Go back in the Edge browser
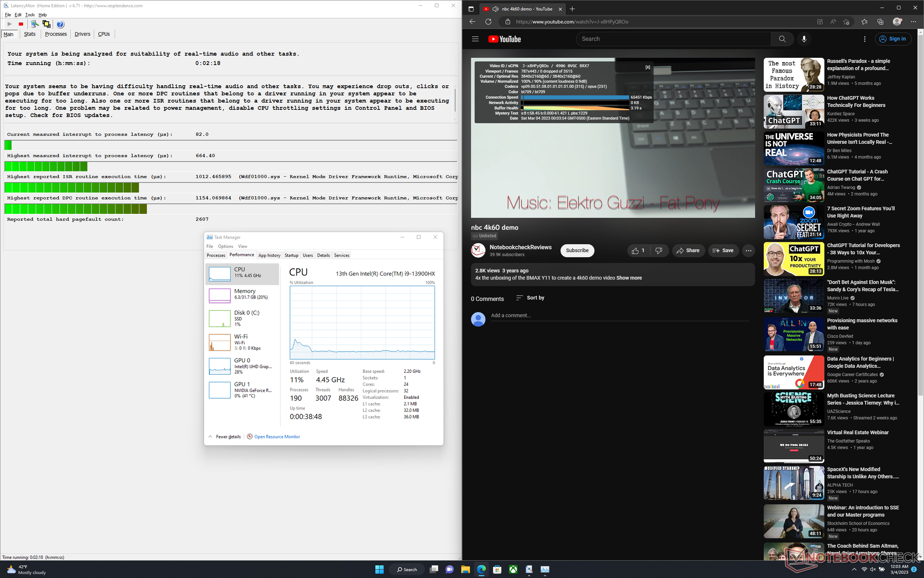Screen dimensions: 924x578 pyautogui.click(x=472, y=22)
